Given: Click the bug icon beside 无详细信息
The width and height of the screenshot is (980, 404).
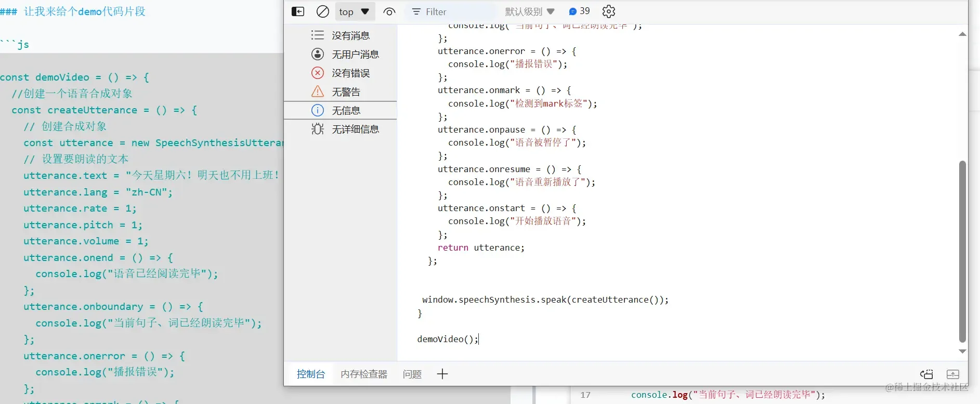Looking at the screenshot, I should click(x=318, y=128).
